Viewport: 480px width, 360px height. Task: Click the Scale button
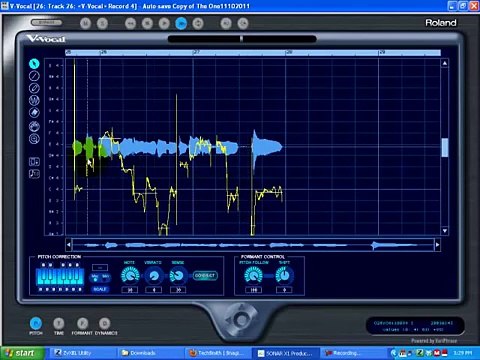pyautogui.click(x=100, y=289)
